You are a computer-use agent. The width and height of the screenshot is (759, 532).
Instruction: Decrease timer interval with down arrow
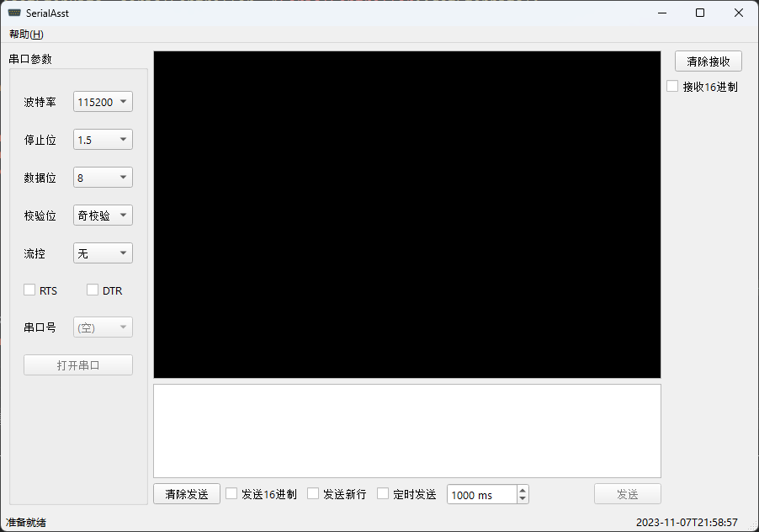[x=523, y=498]
